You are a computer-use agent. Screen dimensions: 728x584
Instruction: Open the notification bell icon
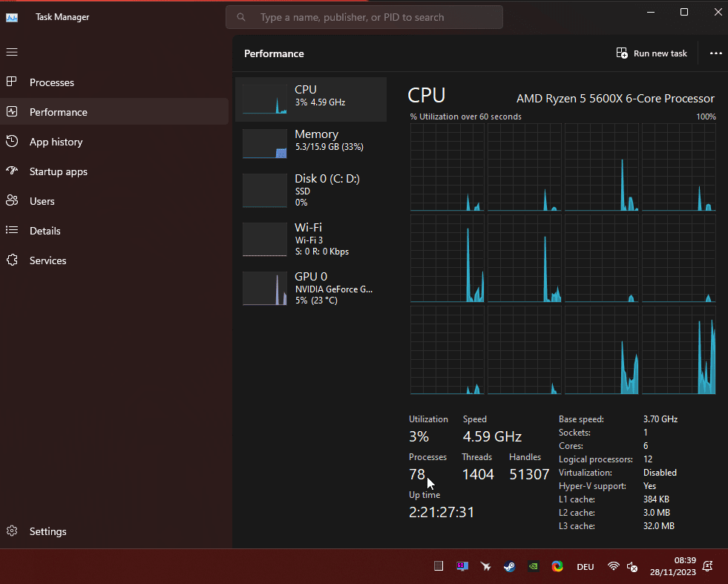click(x=707, y=566)
